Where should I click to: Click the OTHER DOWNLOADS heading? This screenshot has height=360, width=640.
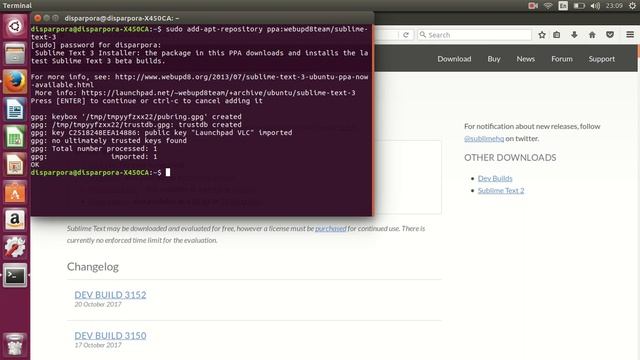[510, 158]
